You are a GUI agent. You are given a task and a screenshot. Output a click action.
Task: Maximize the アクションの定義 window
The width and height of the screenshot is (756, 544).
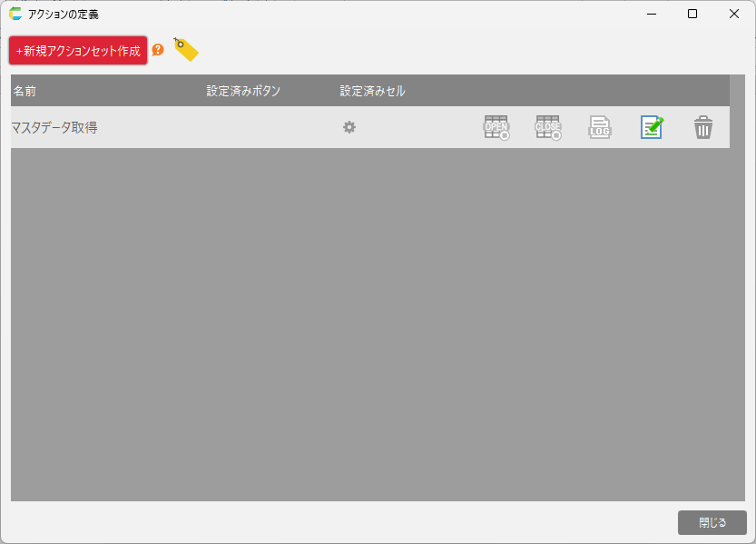click(x=692, y=14)
